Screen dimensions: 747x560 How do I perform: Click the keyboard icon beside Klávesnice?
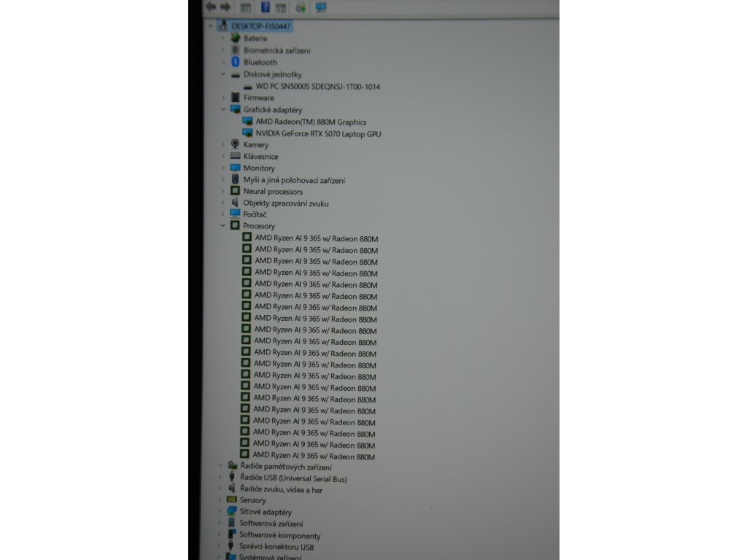[x=235, y=156]
